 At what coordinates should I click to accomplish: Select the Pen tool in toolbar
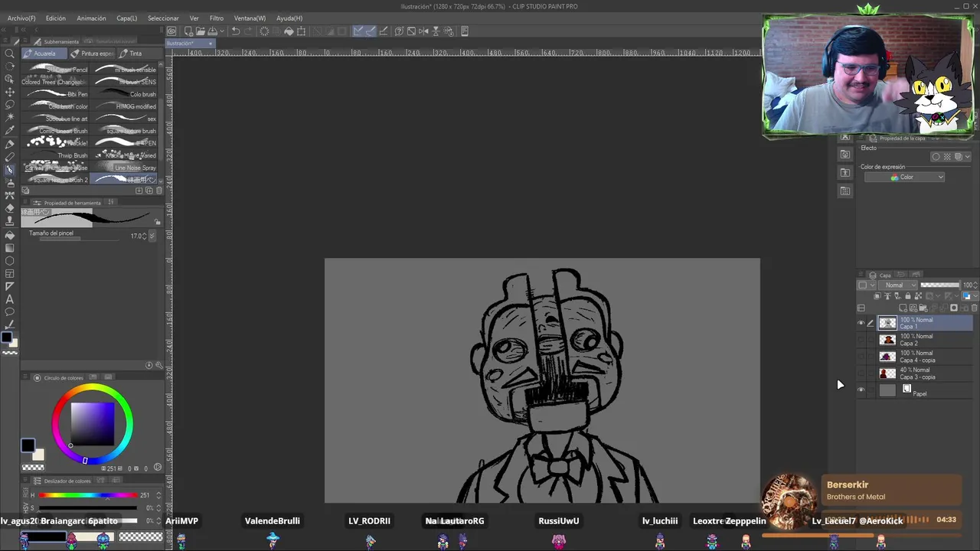point(10,145)
